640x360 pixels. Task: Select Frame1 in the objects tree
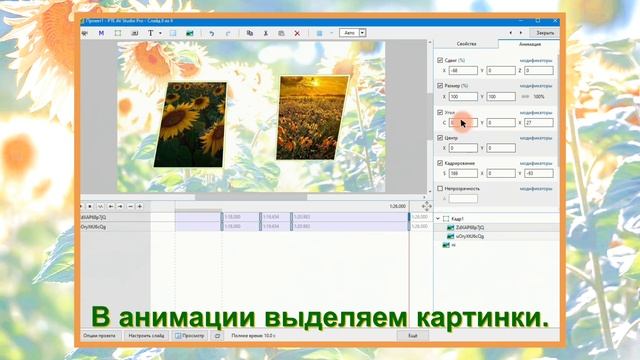click(457, 219)
